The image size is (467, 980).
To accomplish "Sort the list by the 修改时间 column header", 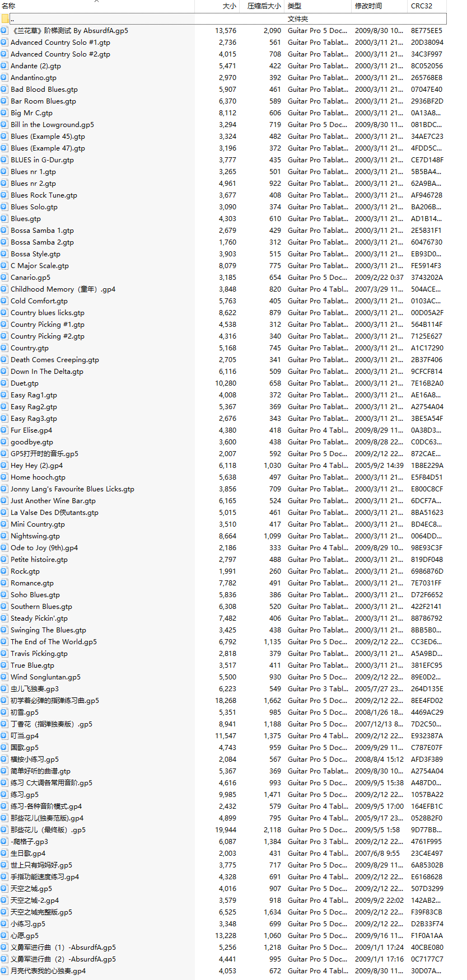I will (x=368, y=6).
